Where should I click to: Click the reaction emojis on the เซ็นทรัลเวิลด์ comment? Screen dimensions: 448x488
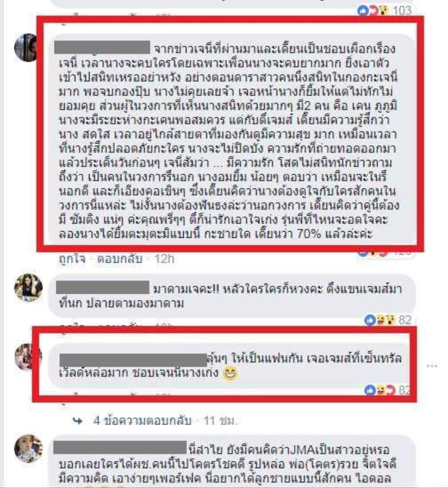click(x=380, y=390)
